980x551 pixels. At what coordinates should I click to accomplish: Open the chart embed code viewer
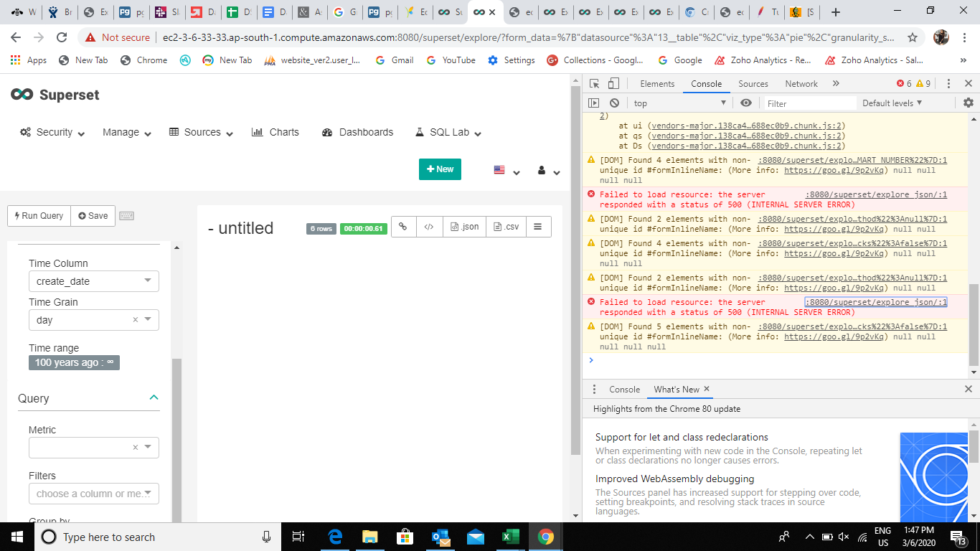429,225
